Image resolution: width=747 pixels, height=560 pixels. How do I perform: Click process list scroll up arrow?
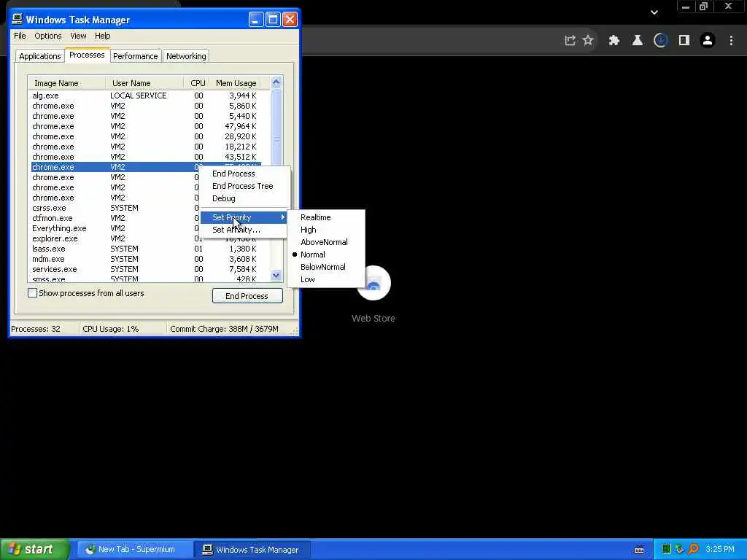click(x=276, y=82)
